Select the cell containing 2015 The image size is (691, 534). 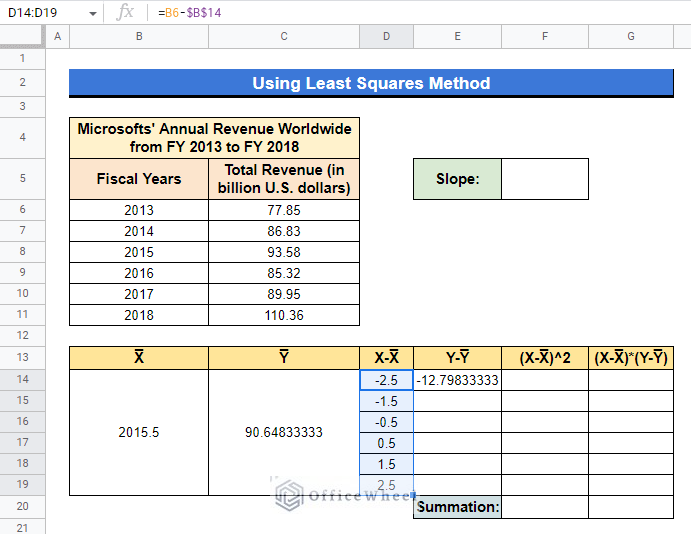point(139,252)
